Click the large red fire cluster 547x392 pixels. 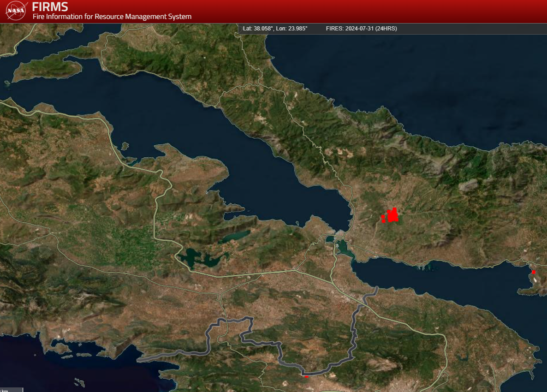pyautogui.click(x=391, y=215)
